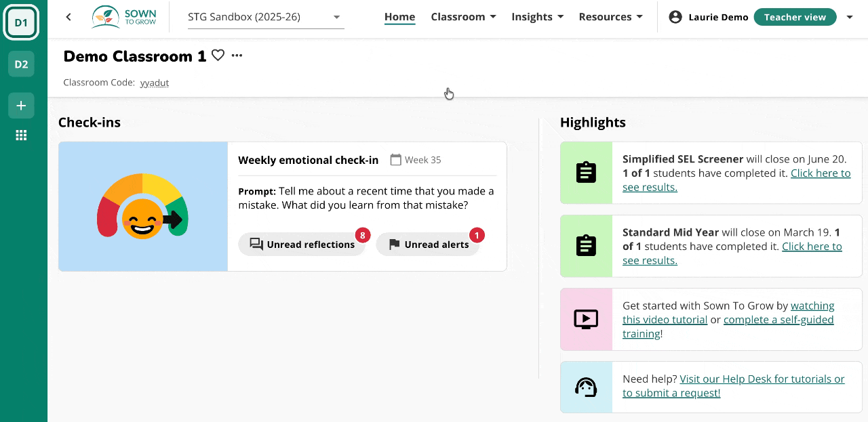Open Unread reflections
The height and width of the screenshot is (422, 868).
pyautogui.click(x=302, y=245)
